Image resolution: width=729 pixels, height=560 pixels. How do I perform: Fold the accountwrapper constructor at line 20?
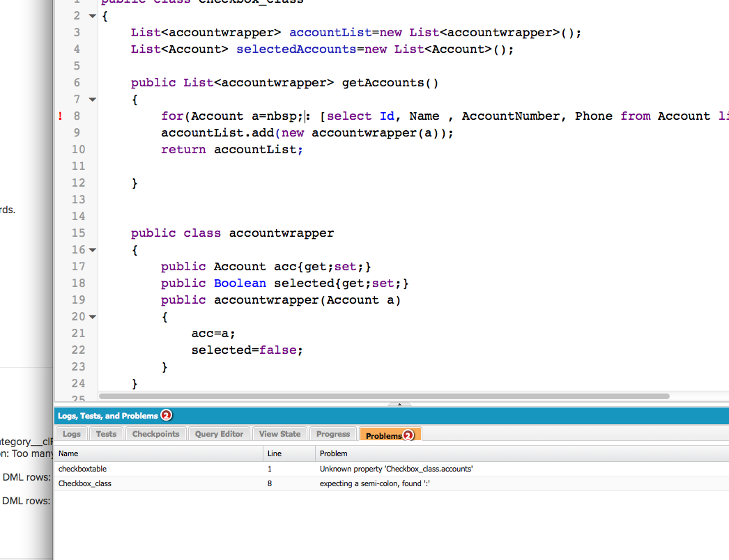click(x=93, y=317)
